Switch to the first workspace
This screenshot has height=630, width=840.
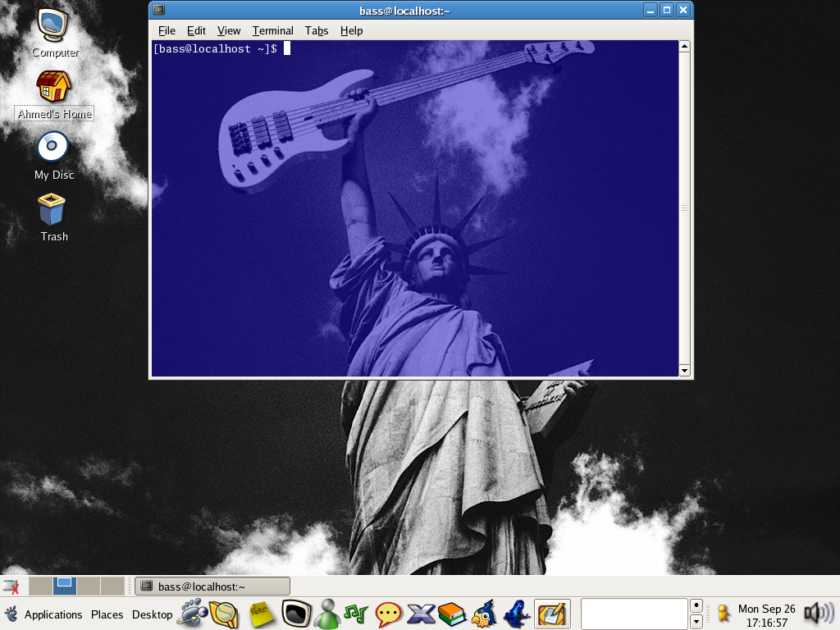(x=41, y=586)
